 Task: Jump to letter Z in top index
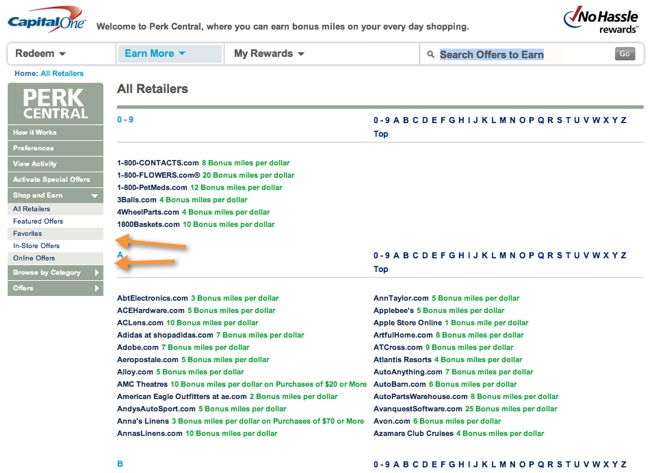pyautogui.click(x=623, y=120)
